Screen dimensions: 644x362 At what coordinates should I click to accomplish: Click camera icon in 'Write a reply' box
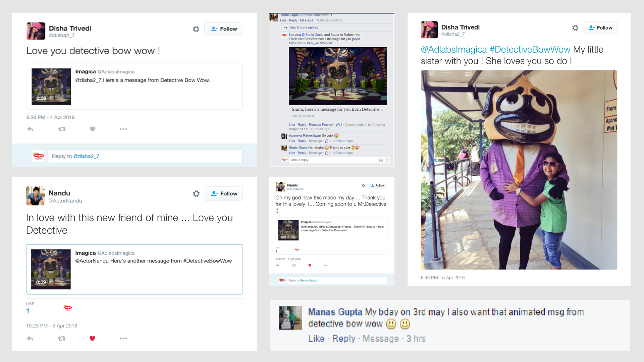pos(381,160)
